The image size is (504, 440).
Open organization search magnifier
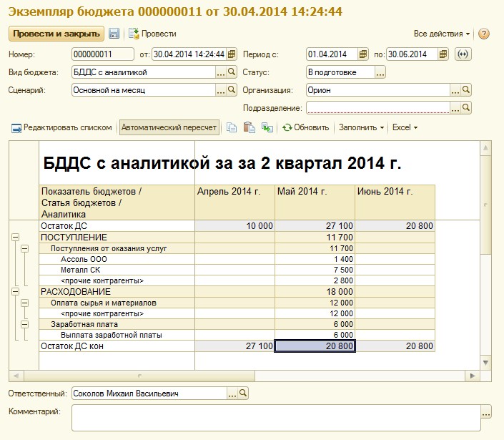pos(465,90)
